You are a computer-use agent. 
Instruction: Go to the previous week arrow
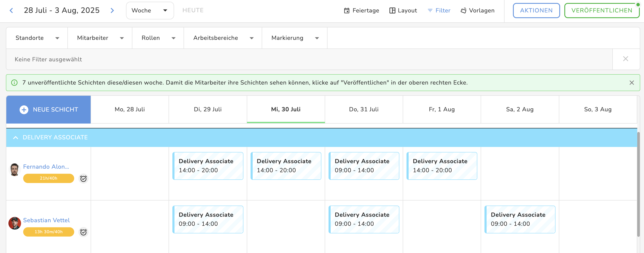click(x=11, y=11)
